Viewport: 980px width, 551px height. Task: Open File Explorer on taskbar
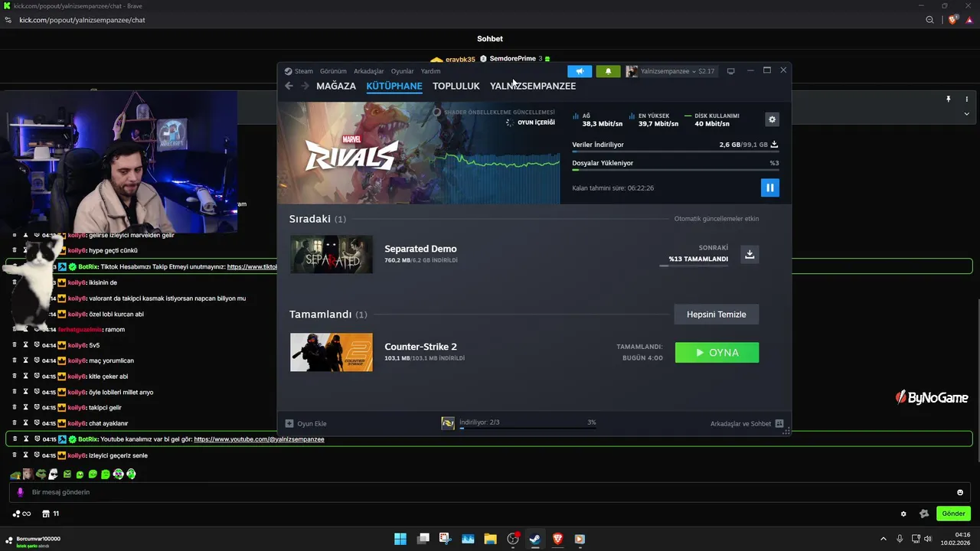tap(490, 539)
